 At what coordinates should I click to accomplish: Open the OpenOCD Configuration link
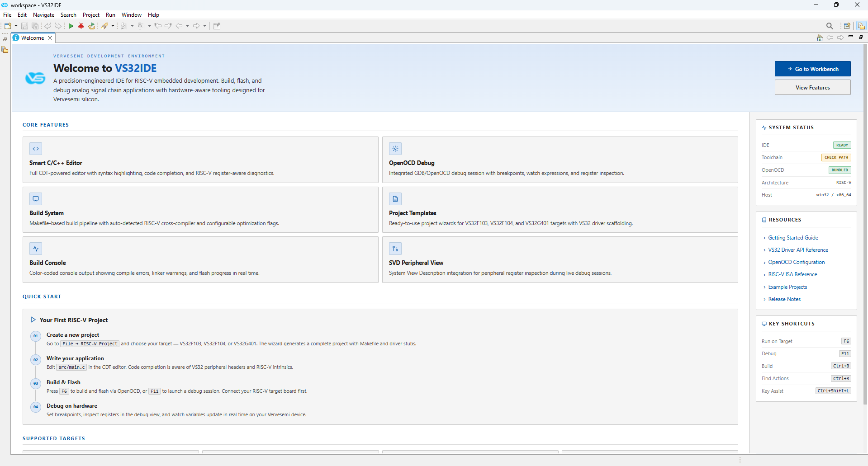796,262
